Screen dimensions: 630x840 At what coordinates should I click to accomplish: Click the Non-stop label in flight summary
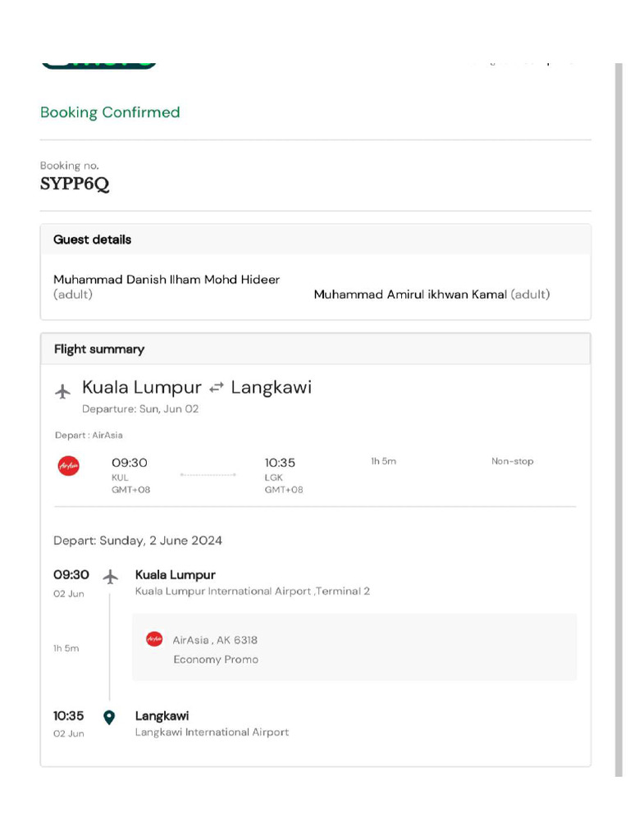[x=512, y=461]
